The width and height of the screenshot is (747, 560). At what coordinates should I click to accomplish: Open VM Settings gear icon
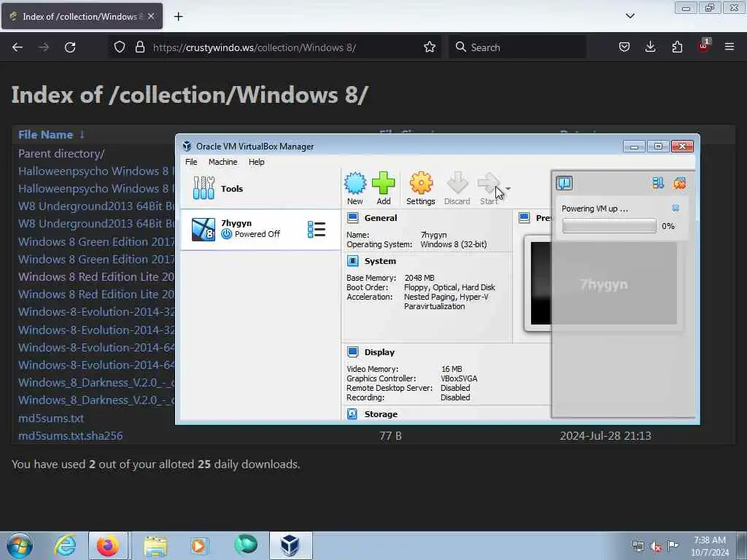[x=421, y=188]
